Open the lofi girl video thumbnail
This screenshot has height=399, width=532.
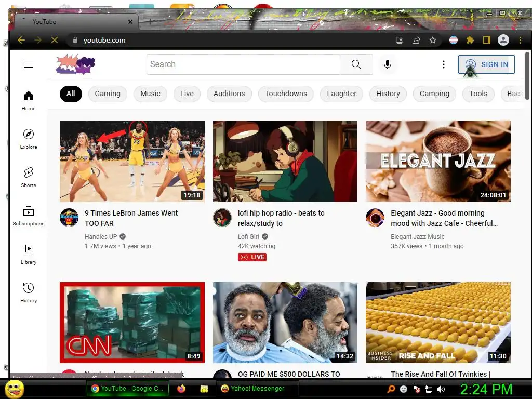[x=285, y=161]
